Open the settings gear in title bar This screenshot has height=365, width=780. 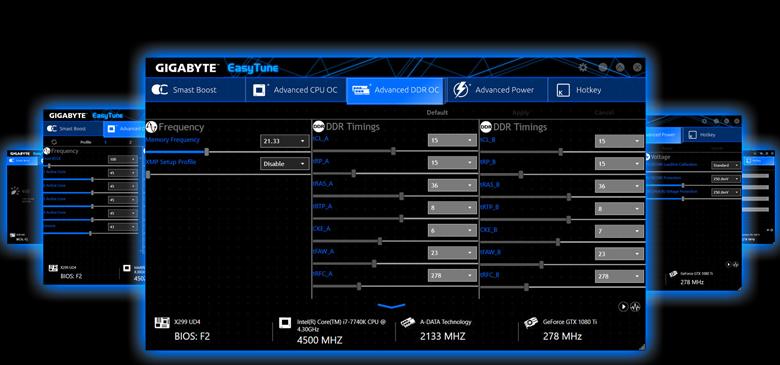click(583, 68)
